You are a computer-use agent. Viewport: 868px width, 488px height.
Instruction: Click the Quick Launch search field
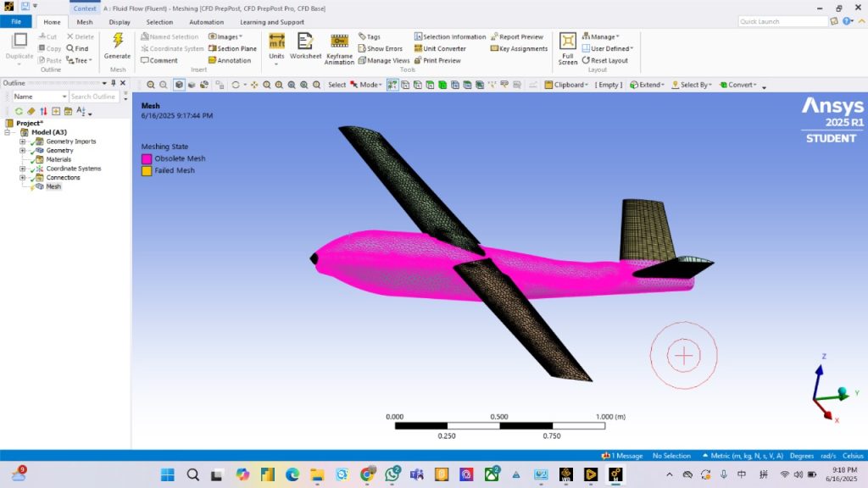point(781,22)
